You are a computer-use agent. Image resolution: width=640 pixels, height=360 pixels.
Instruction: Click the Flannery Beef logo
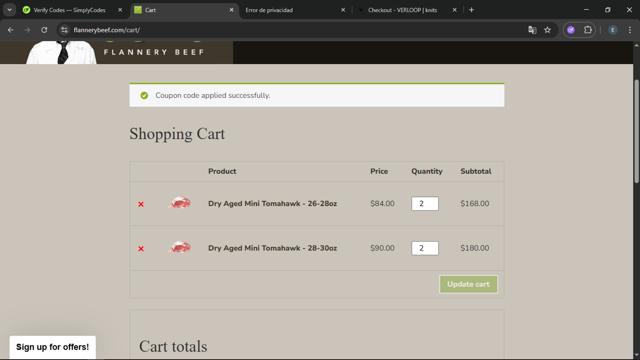click(116, 52)
